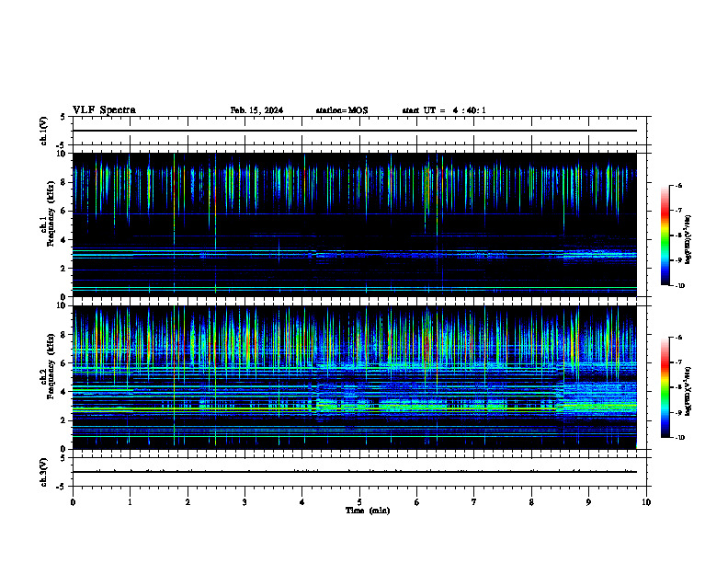Click the "8" tick on time axis
This screenshot has width=728, height=563.
531,502
